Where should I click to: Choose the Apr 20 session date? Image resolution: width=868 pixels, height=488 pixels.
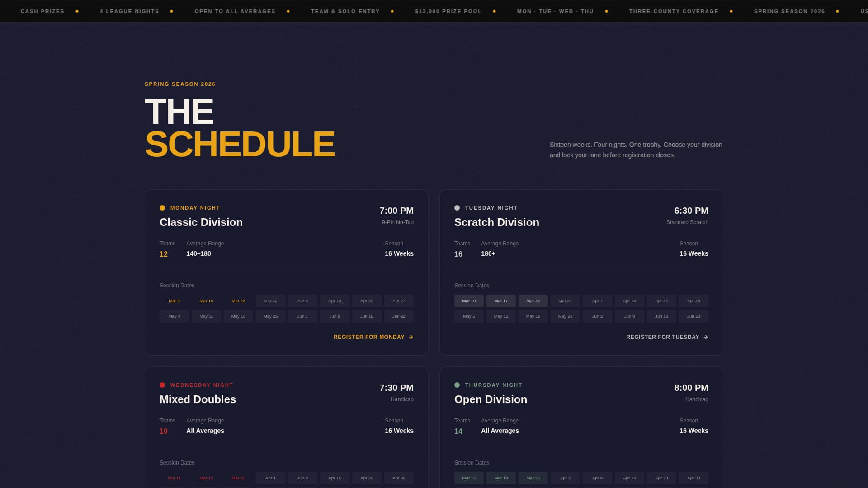(x=367, y=301)
